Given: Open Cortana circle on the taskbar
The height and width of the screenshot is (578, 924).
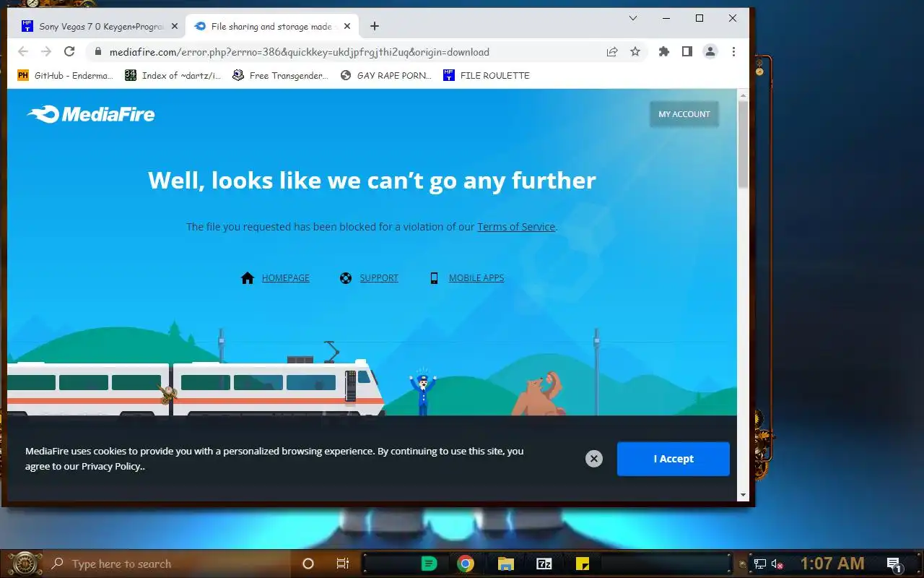Looking at the screenshot, I should click(x=308, y=564).
